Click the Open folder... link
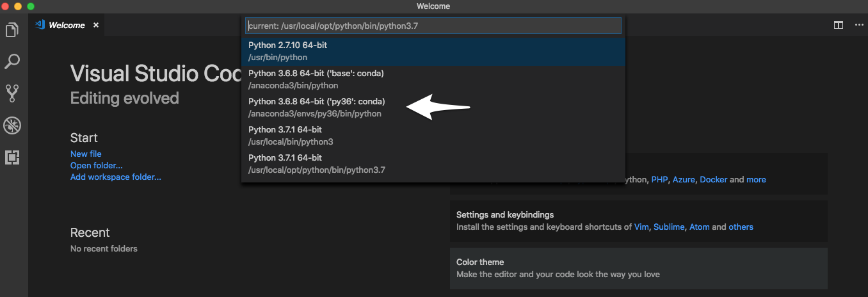868x297 pixels. (96, 165)
